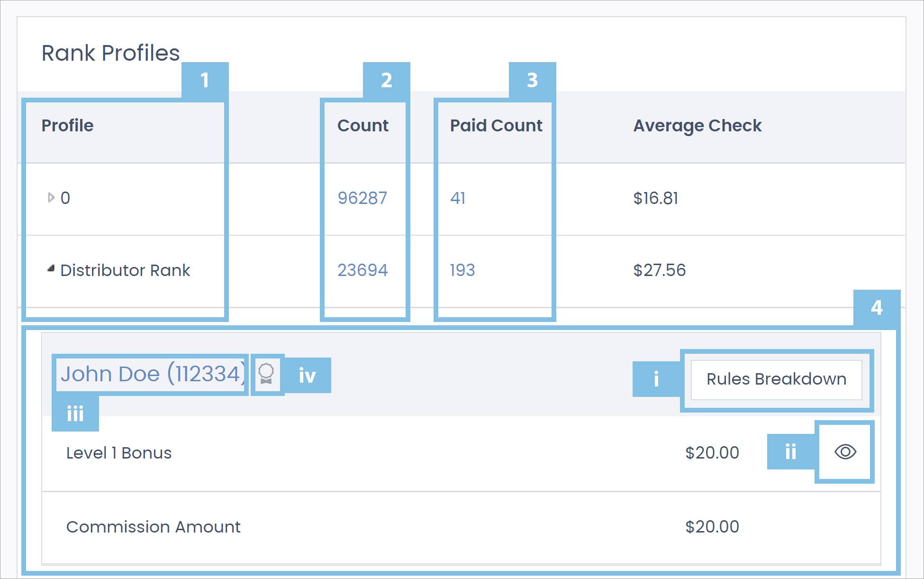Open paid count 193 for Distributor Rank
924x579 pixels.
pyautogui.click(x=462, y=269)
